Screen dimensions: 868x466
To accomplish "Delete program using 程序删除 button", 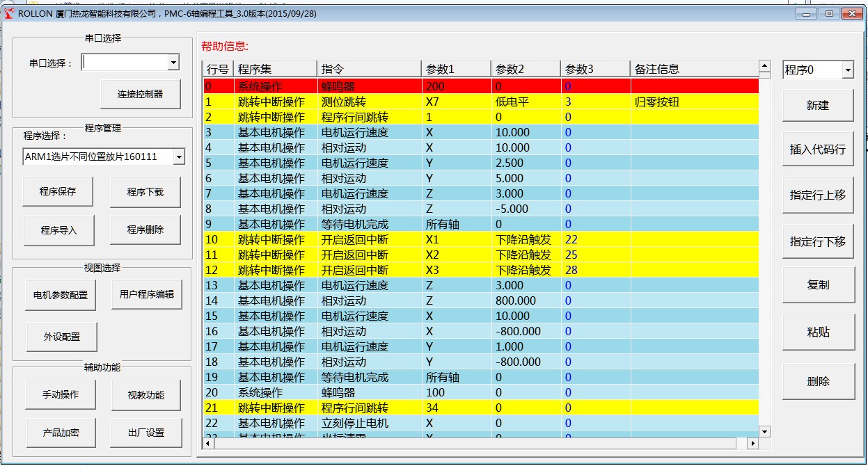I will pos(145,230).
